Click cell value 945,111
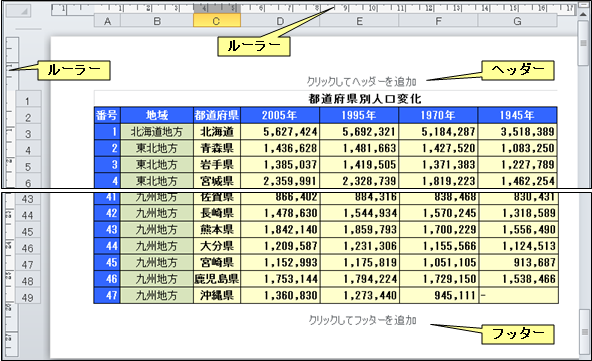Viewport: 592px width, 361px height. [438, 295]
